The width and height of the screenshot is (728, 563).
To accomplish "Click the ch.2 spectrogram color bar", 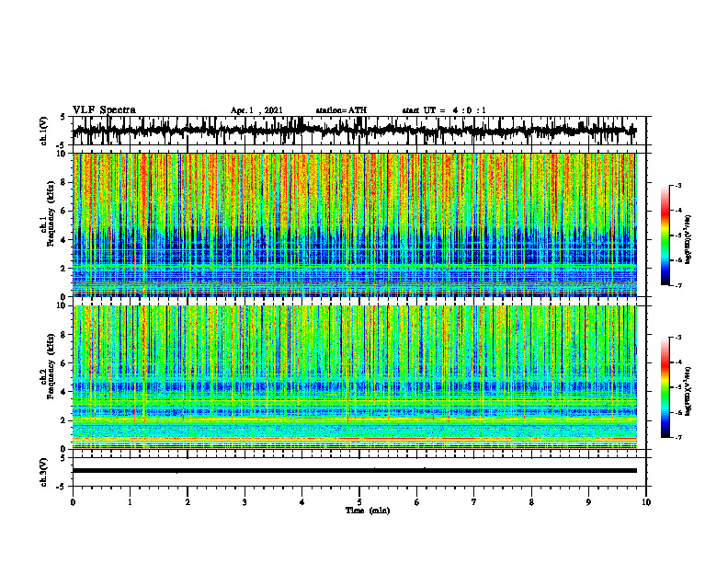I will pyautogui.click(x=665, y=387).
